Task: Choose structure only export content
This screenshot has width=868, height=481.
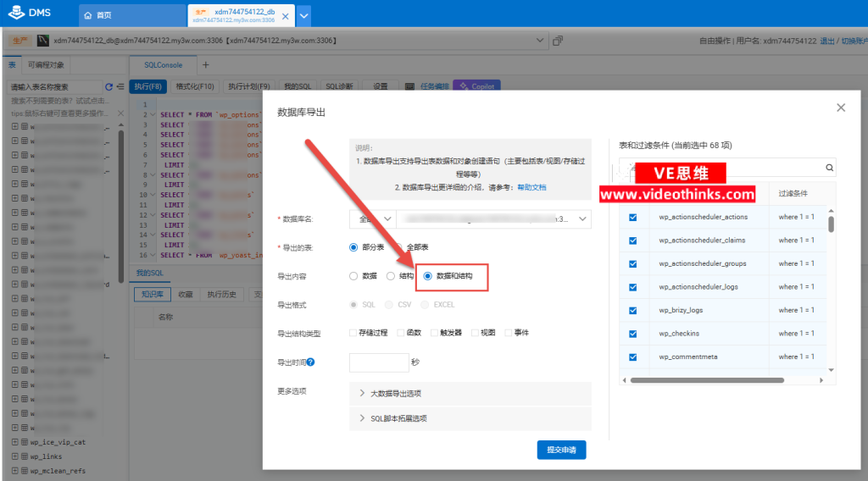Action: click(x=390, y=276)
